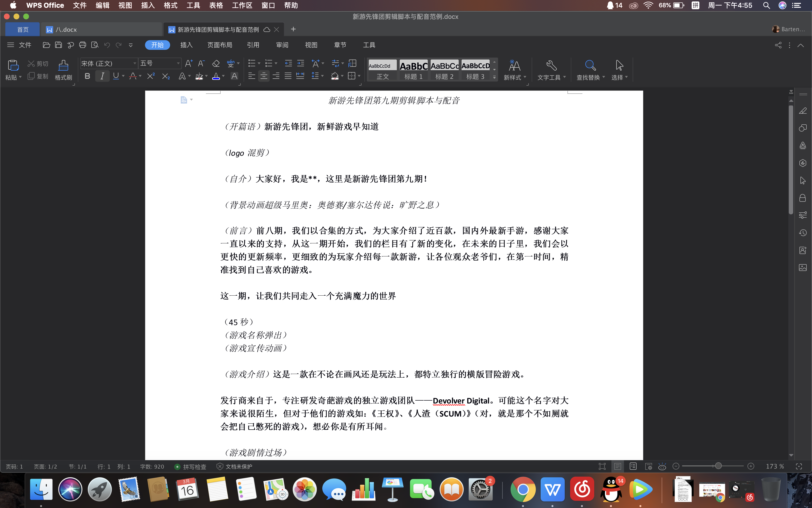Expand the bullet list dropdown arrow
Screen dimensions: 812x508
tap(259, 63)
